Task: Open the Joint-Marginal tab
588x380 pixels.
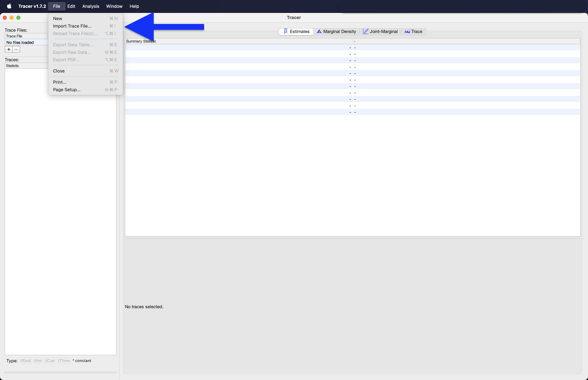Action: coord(380,32)
